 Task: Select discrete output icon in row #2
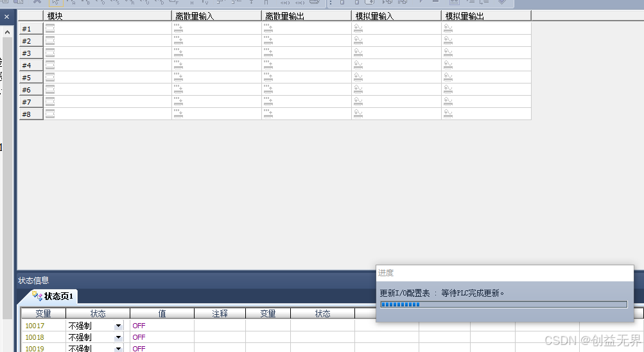[268, 40]
